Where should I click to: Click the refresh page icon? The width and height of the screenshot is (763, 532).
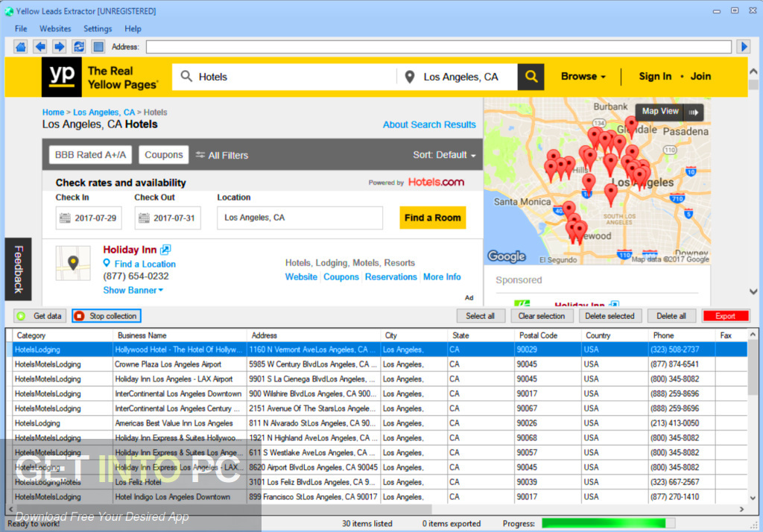[79, 47]
